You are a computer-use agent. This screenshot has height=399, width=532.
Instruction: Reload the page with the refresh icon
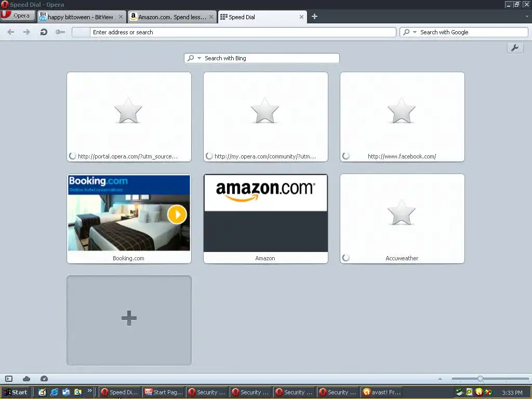tap(44, 32)
